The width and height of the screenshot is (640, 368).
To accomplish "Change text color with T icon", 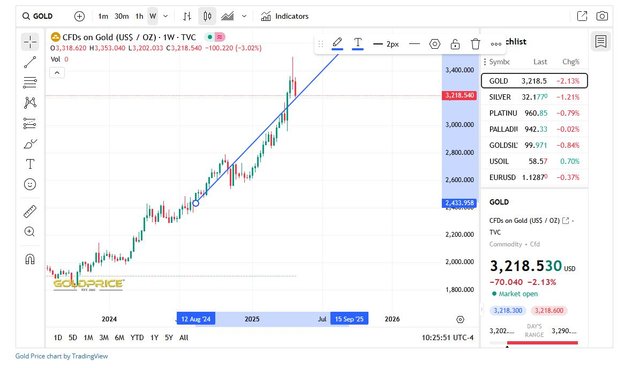I will 358,43.
